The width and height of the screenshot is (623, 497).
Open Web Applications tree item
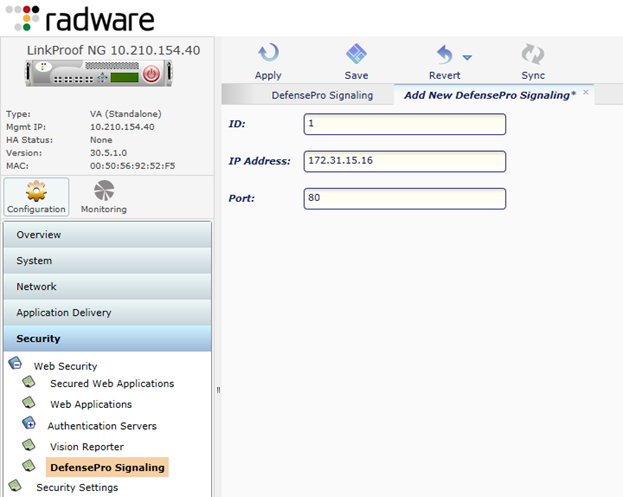pyautogui.click(x=91, y=404)
